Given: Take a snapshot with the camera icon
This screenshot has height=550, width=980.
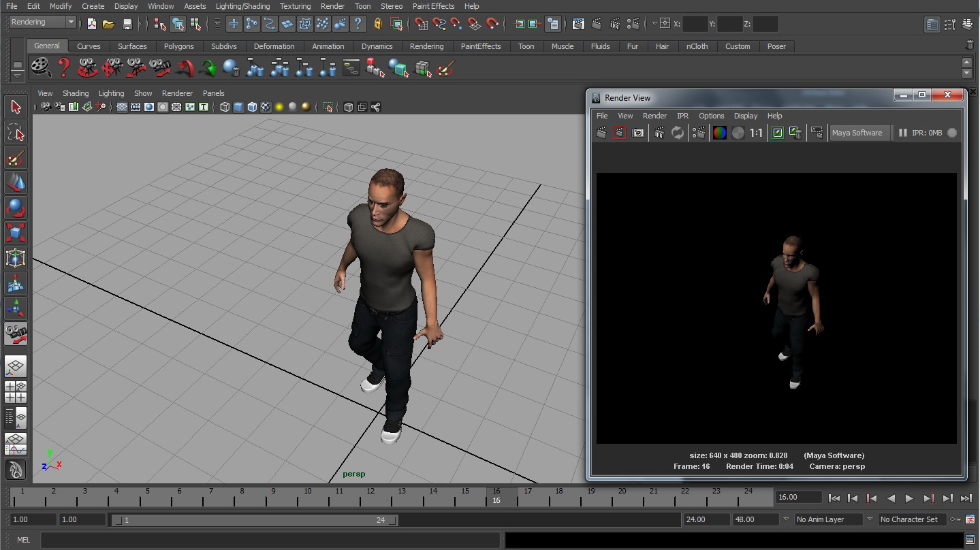Looking at the screenshot, I should pyautogui.click(x=638, y=133).
